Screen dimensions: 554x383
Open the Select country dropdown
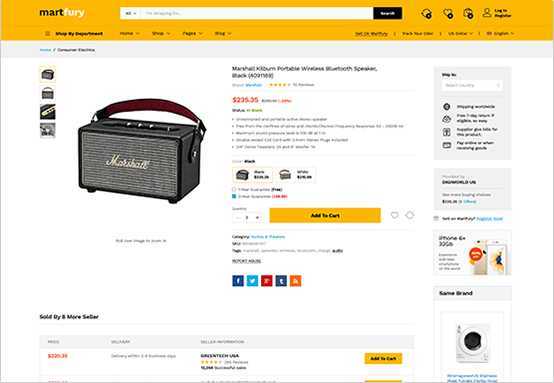click(472, 85)
